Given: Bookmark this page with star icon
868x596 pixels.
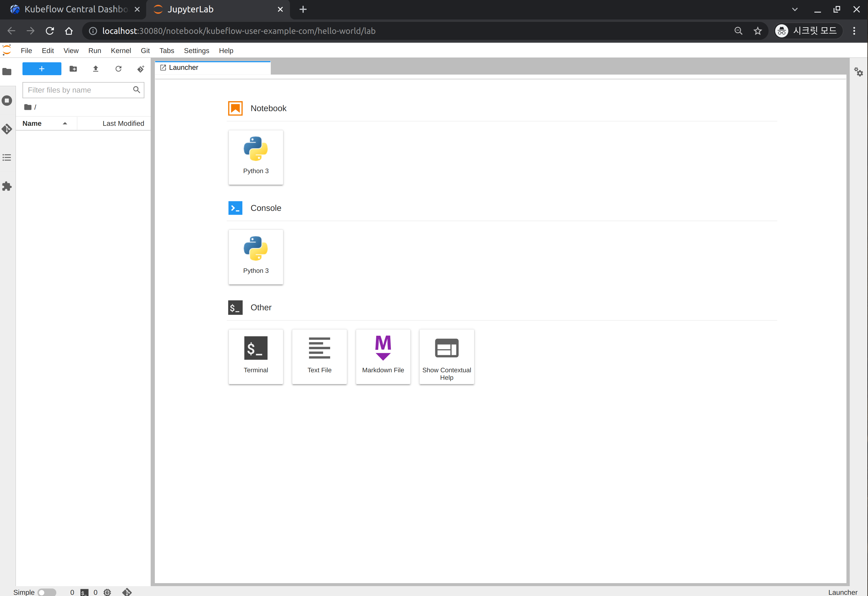Looking at the screenshot, I should point(757,31).
